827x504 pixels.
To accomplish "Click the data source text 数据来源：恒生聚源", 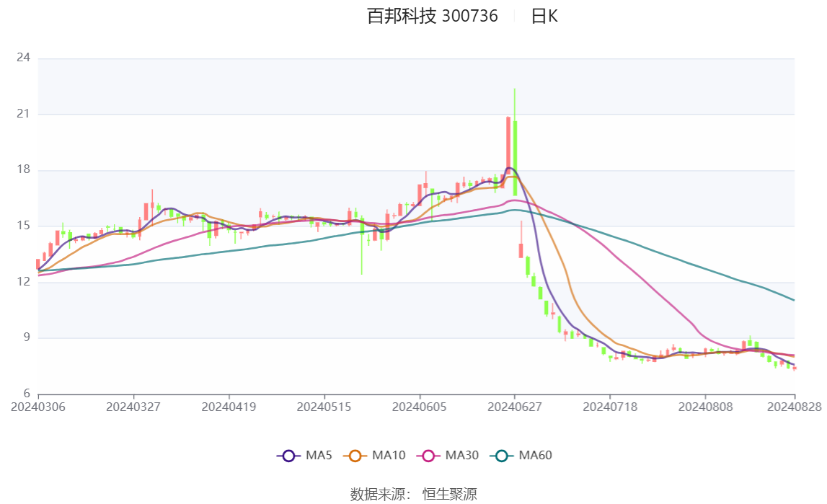I will click(x=414, y=494).
